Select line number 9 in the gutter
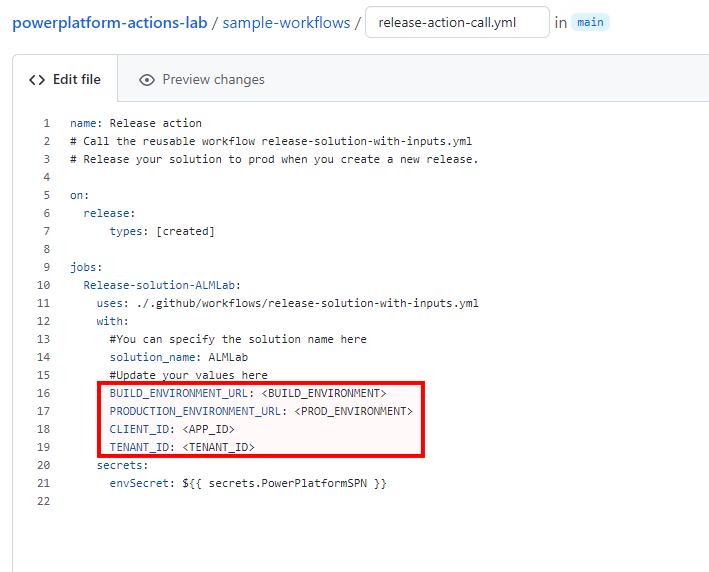 46,267
